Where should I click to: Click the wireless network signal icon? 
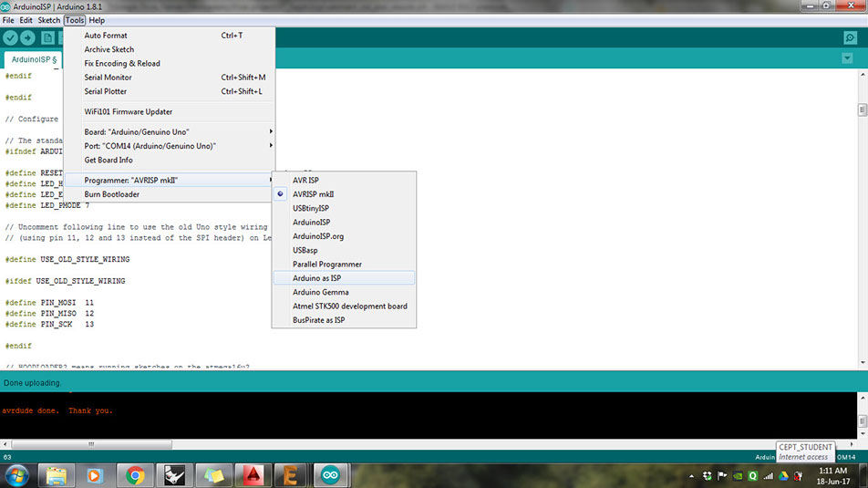tap(769, 476)
